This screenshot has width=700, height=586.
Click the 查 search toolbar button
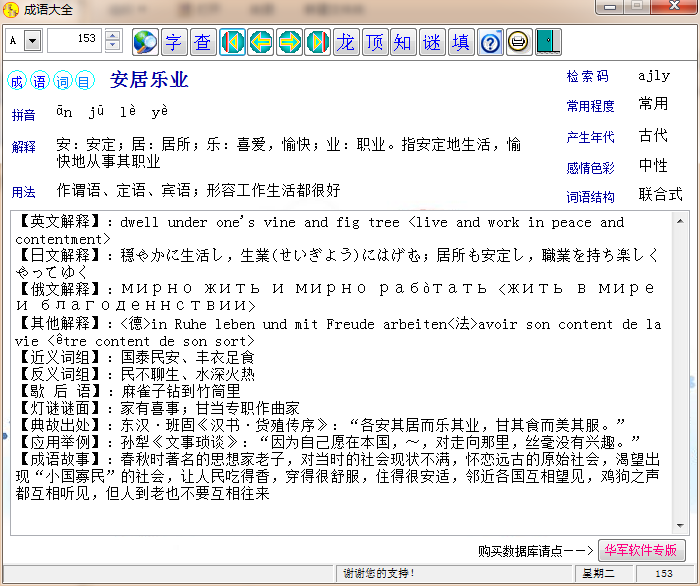point(203,42)
